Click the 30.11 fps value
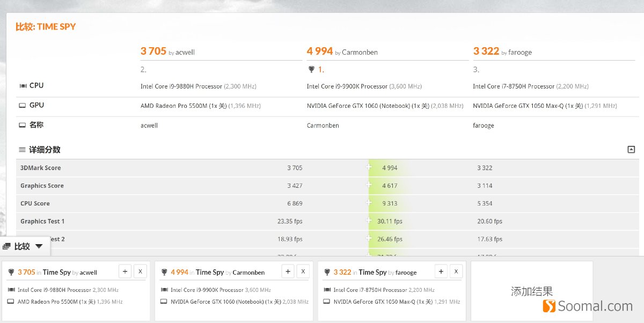The width and height of the screenshot is (644, 323). click(x=390, y=221)
